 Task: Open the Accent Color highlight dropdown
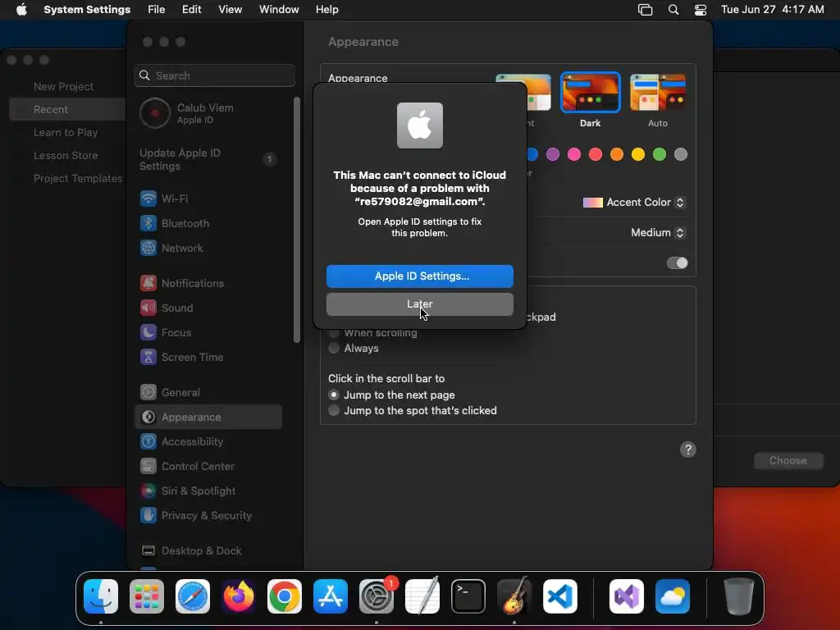[634, 203]
